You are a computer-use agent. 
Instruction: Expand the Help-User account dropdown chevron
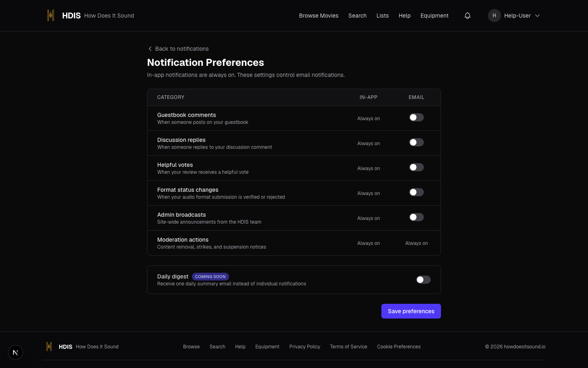click(537, 16)
